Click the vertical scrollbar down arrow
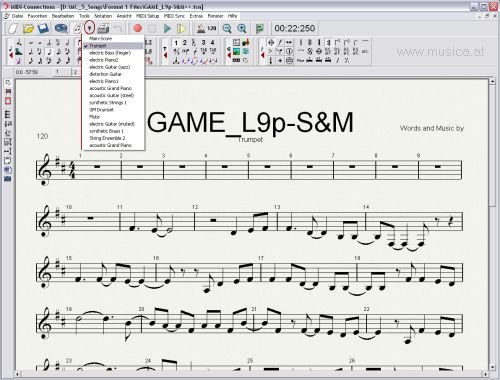This screenshot has width=500, height=380. coord(493,367)
